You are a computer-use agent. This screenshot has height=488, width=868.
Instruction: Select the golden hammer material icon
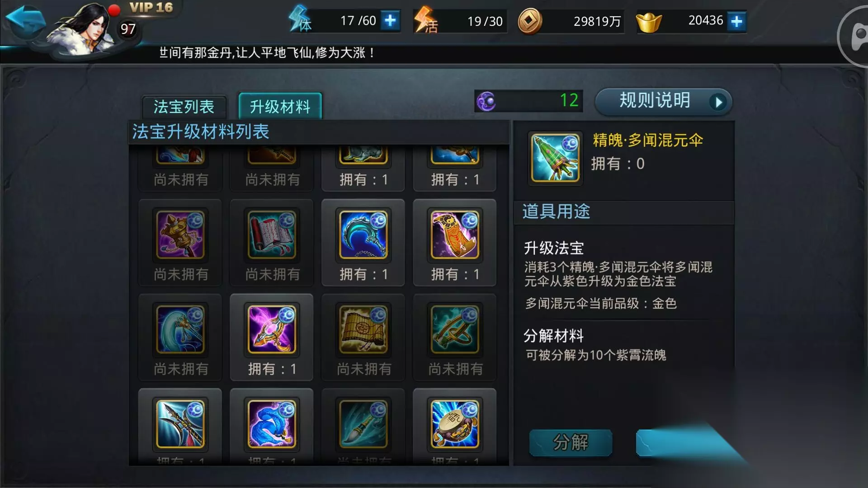pos(180,235)
